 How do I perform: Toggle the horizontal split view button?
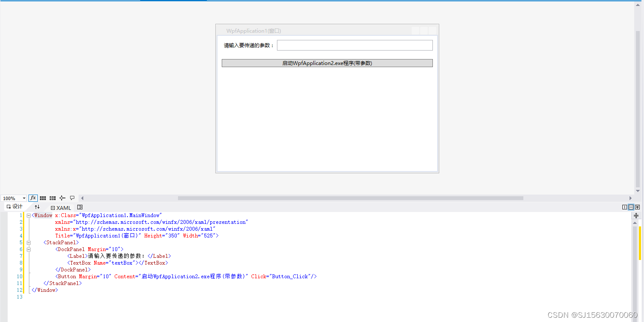pyautogui.click(x=631, y=207)
